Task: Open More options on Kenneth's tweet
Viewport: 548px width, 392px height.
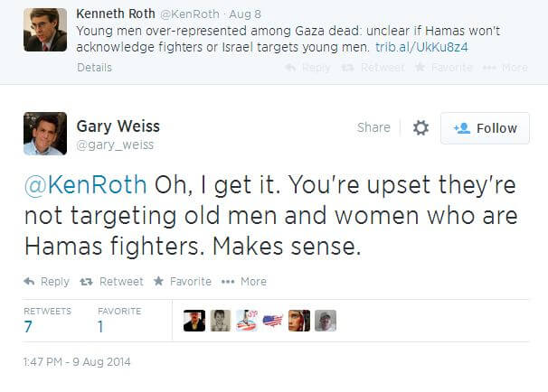Action: coord(505,68)
